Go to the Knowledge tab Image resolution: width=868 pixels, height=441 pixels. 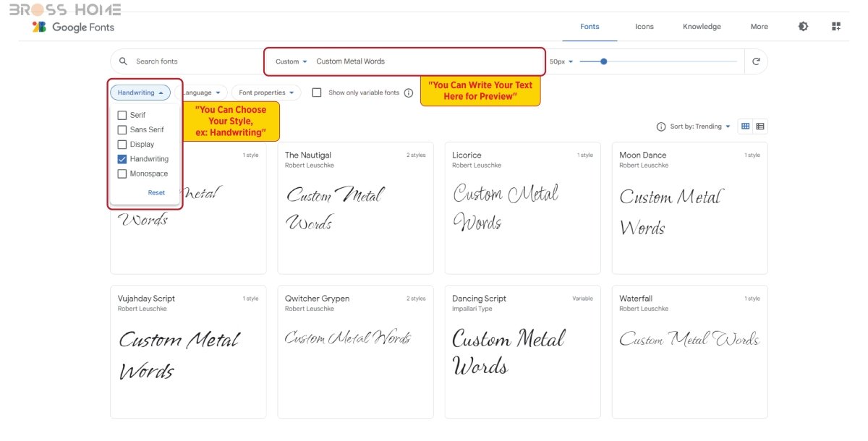[702, 27]
